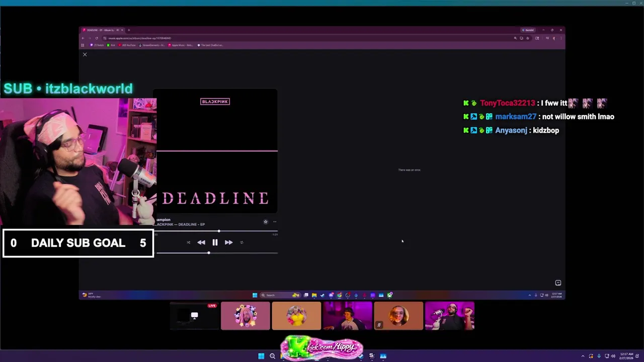
Task: Click the DEADLINE album artwork
Action: (x=215, y=151)
